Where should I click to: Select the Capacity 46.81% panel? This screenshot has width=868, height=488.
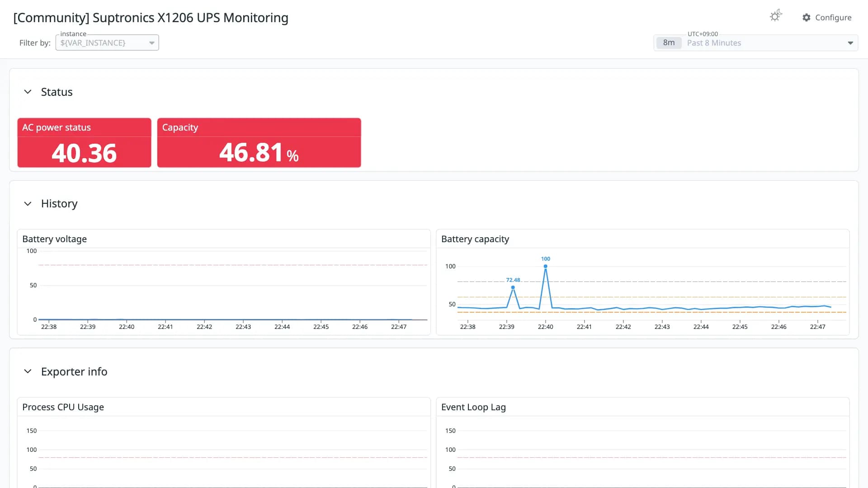click(259, 143)
